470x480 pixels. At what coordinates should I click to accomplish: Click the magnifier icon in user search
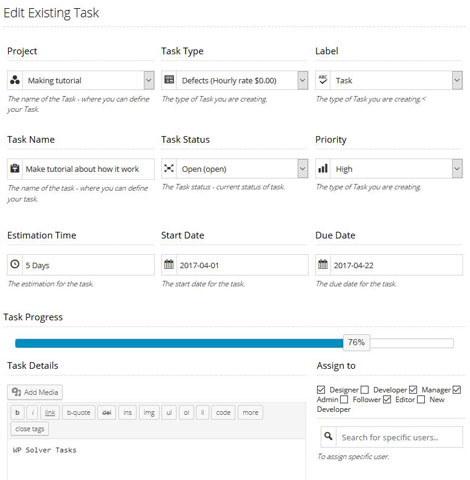point(328,436)
